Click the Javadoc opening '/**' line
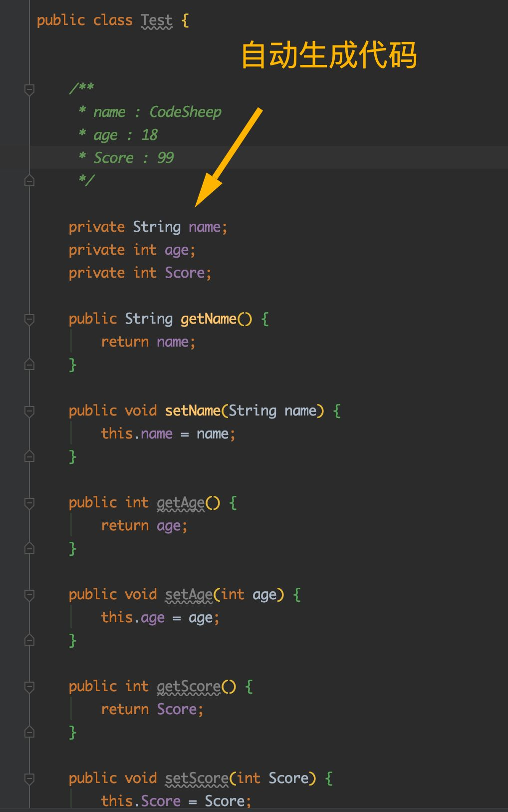The width and height of the screenshot is (508, 812). pos(82,89)
